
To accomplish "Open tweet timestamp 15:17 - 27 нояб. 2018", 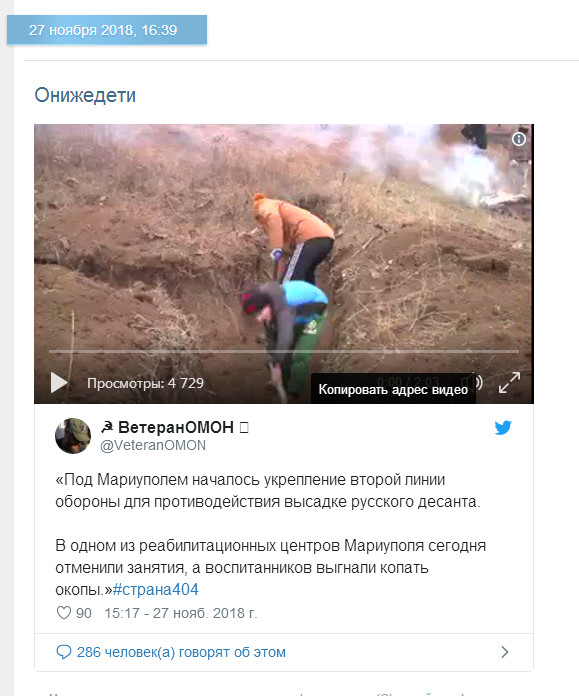I will point(181,613).
